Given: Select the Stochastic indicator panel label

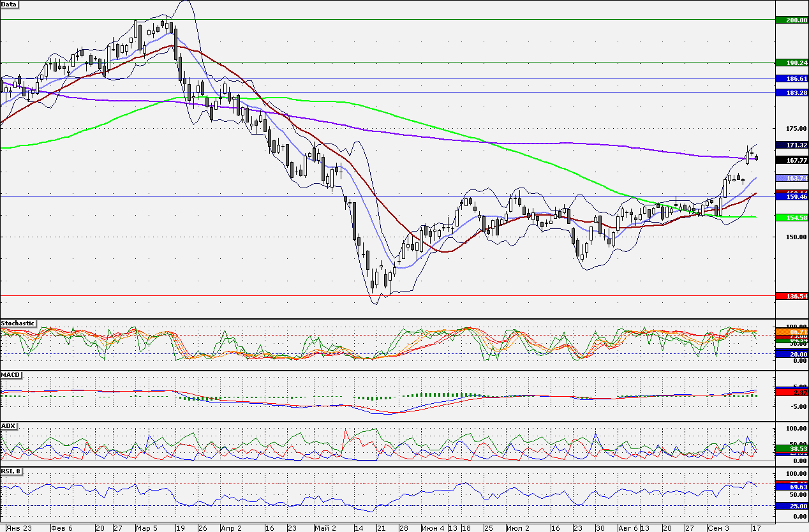Looking at the screenshot, I should click(19, 323).
